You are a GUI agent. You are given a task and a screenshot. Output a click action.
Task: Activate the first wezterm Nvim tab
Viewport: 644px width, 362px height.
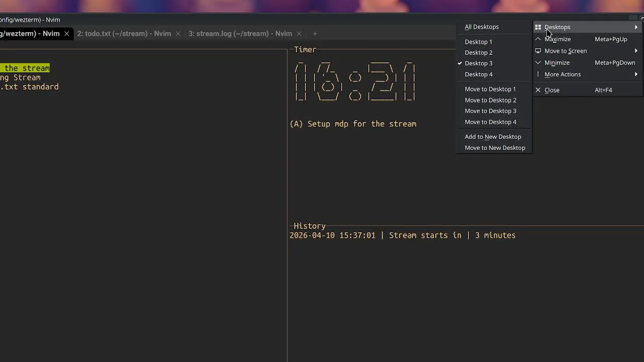click(30, 34)
